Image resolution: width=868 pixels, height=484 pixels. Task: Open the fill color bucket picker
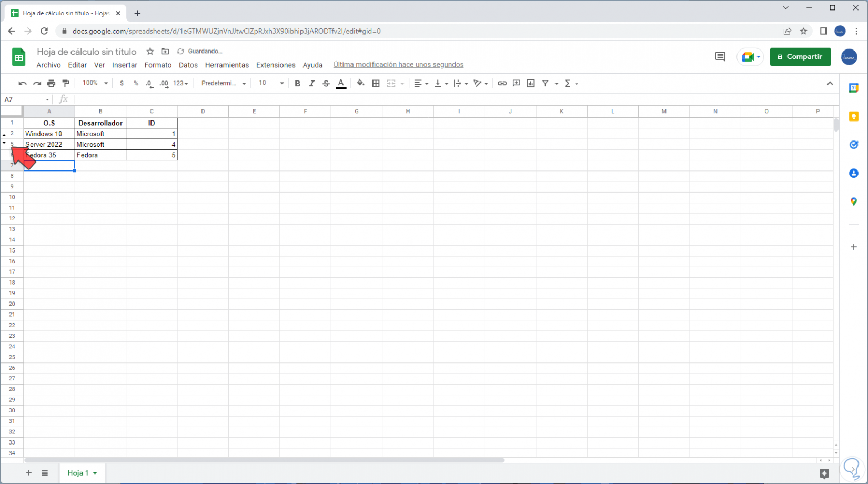360,83
